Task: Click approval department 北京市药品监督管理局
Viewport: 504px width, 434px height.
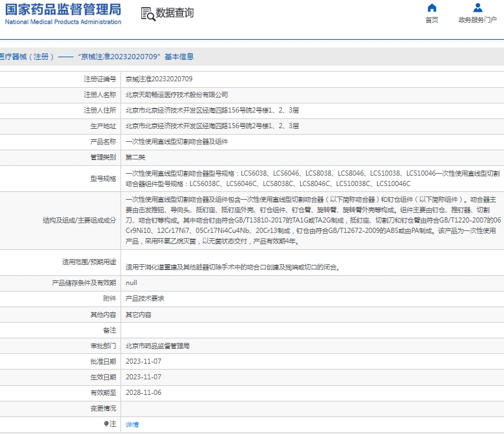Action: point(158,346)
